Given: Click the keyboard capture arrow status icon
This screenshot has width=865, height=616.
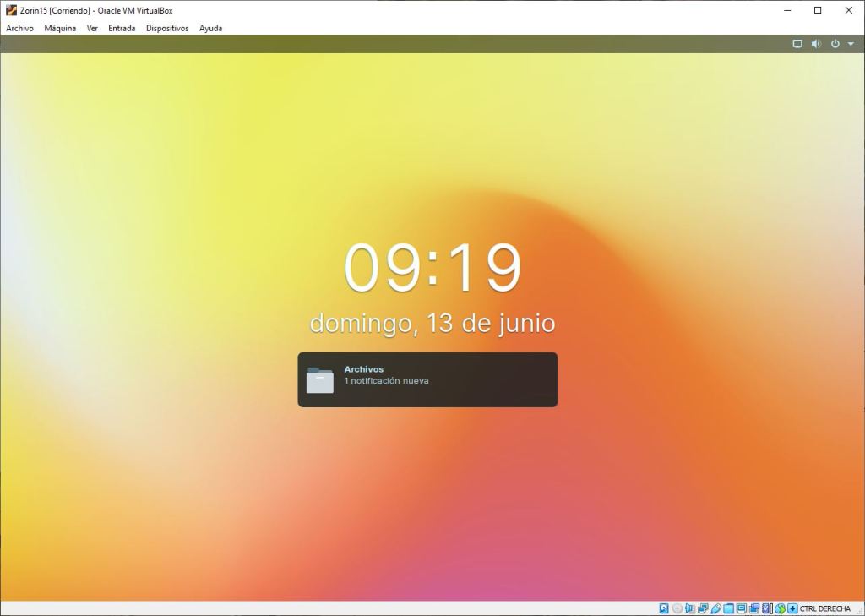Looking at the screenshot, I should coord(792,608).
